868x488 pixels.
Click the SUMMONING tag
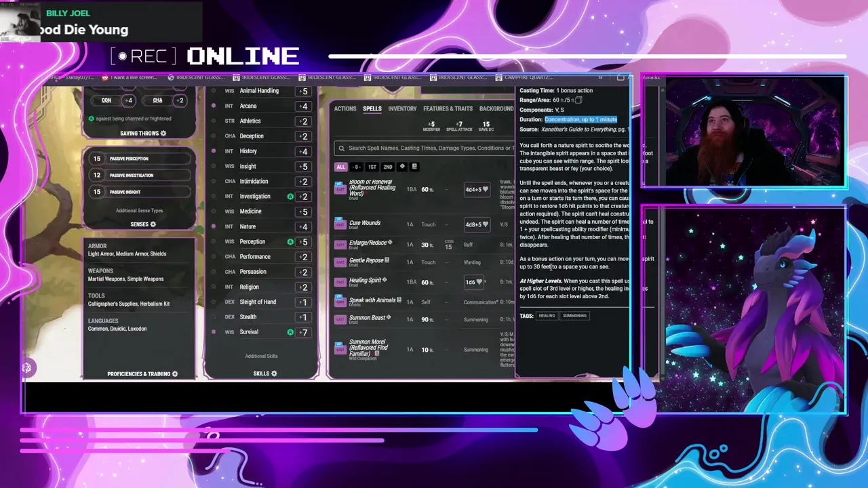pyautogui.click(x=574, y=316)
